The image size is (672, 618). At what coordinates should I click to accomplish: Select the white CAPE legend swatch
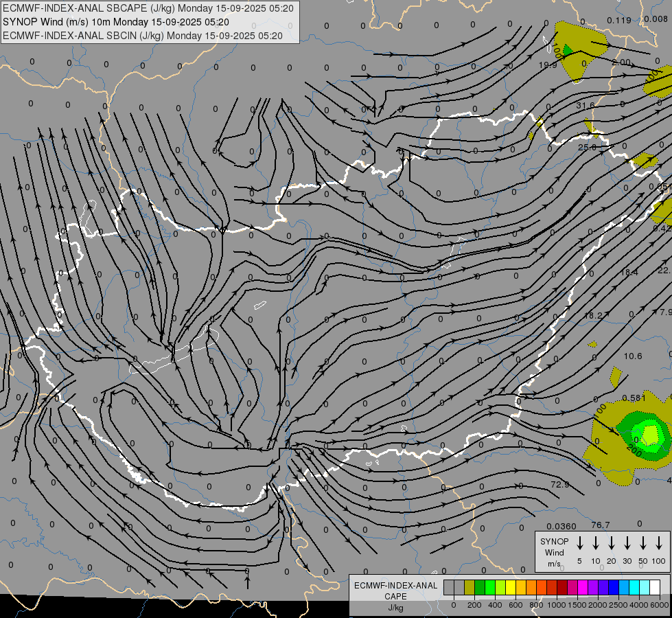tap(656, 587)
